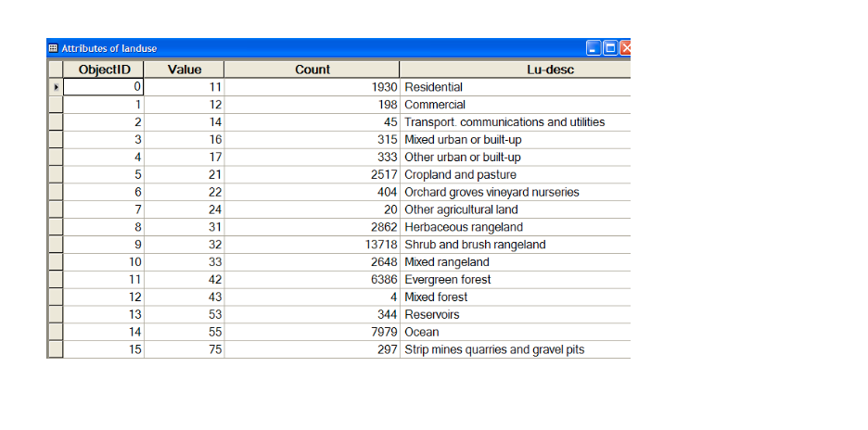Image resolution: width=868 pixels, height=430 pixels.
Task: Click the 'Other agricultural land' cell
Action: pos(516,209)
